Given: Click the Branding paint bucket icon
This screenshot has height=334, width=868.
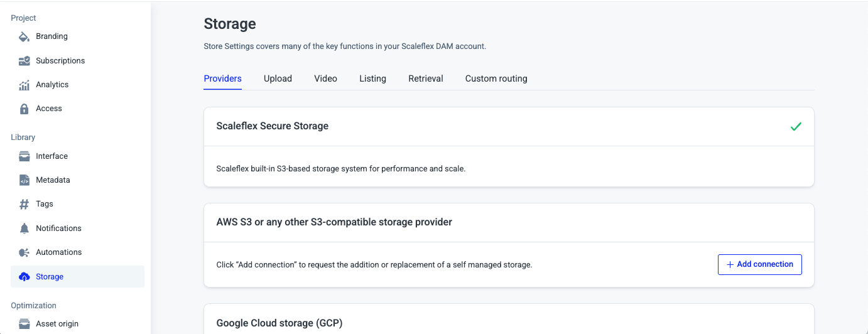Looking at the screenshot, I should point(24,36).
